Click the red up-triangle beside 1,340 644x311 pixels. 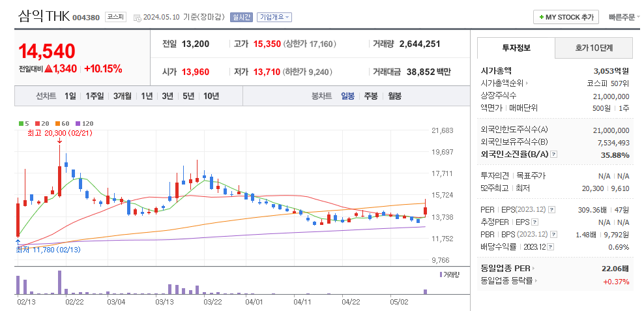(x=48, y=68)
